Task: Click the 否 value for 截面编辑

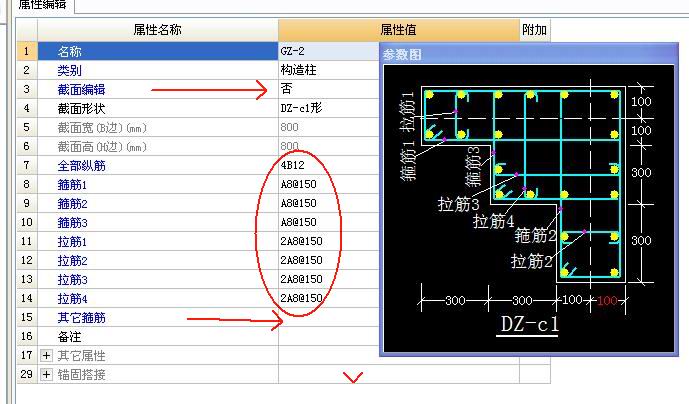Action: [286, 89]
